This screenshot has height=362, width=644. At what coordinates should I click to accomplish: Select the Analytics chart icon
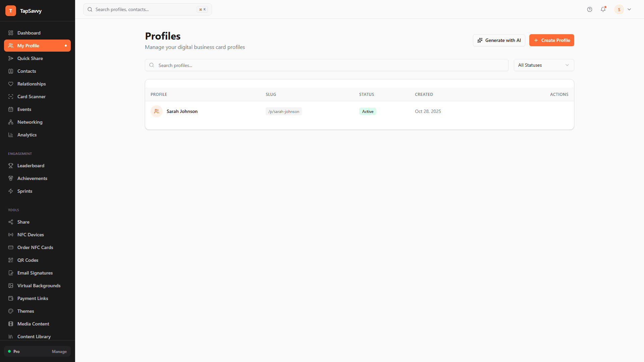pos(11,135)
